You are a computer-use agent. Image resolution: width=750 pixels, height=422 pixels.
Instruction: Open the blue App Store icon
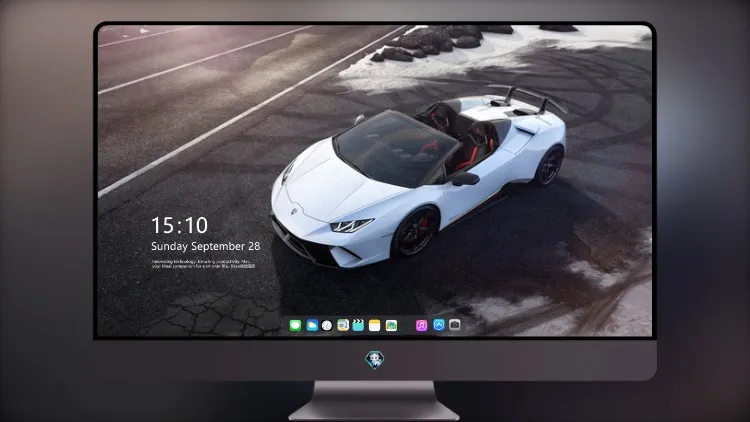439,325
